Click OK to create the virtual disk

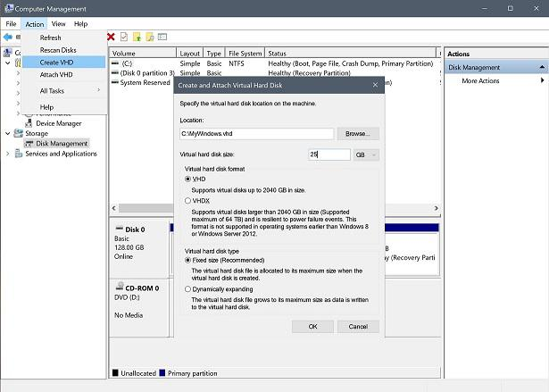tap(312, 327)
